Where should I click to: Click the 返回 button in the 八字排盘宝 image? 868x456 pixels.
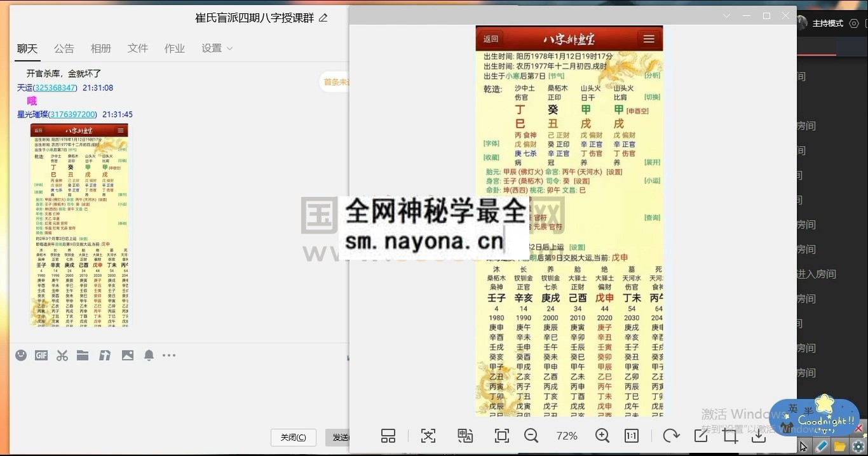tap(491, 39)
